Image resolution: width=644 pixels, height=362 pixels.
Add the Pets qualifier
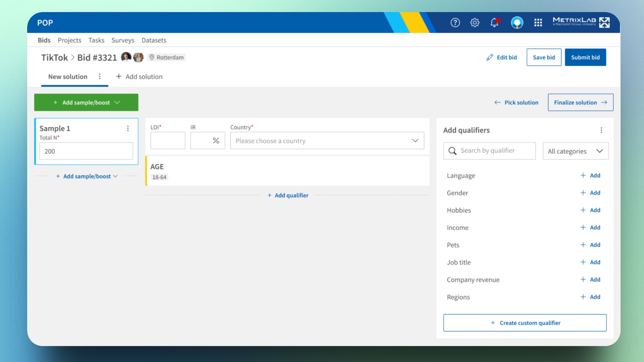click(590, 245)
